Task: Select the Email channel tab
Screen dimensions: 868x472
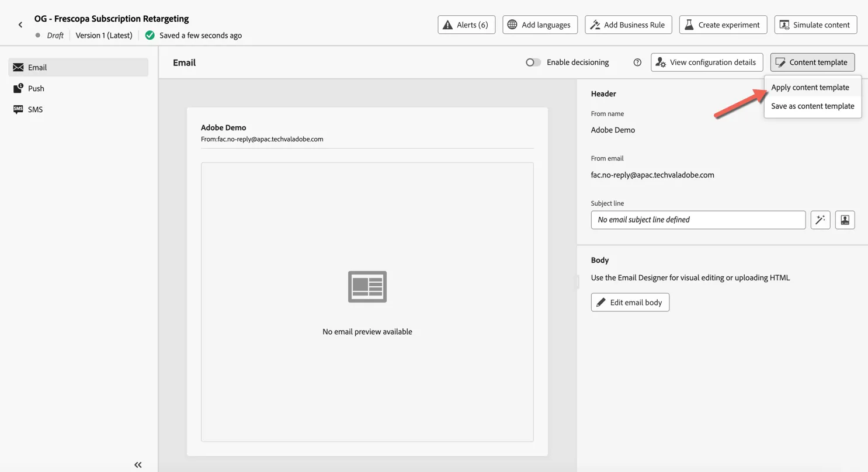Action: 78,67
